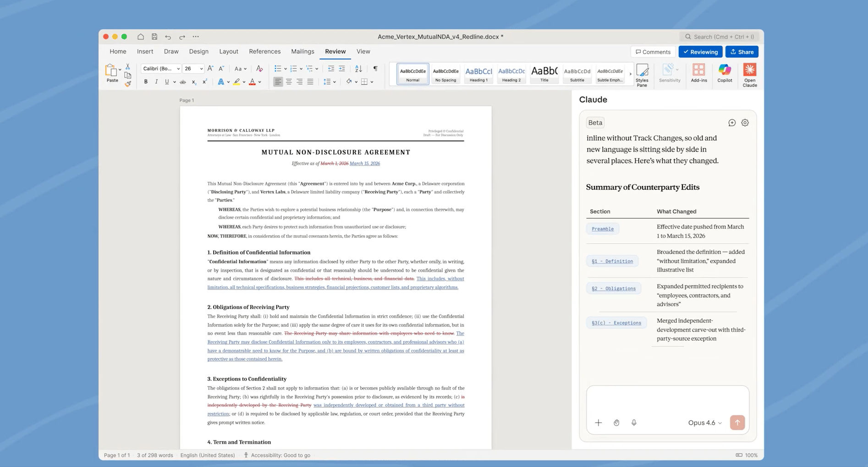Click the microphone icon in Claude input
The height and width of the screenshot is (467, 868).
tap(633, 423)
